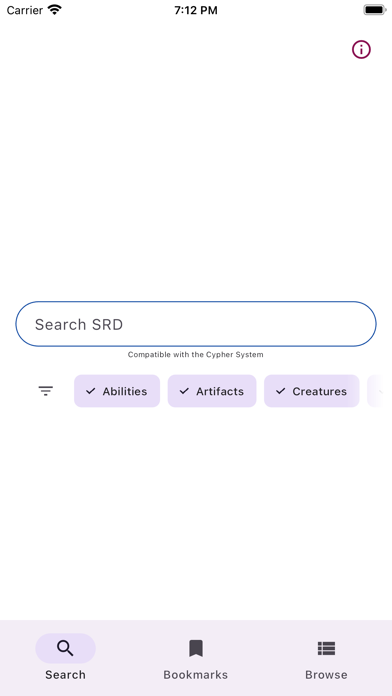Tap the Browse list icon

pyautogui.click(x=326, y=649)
